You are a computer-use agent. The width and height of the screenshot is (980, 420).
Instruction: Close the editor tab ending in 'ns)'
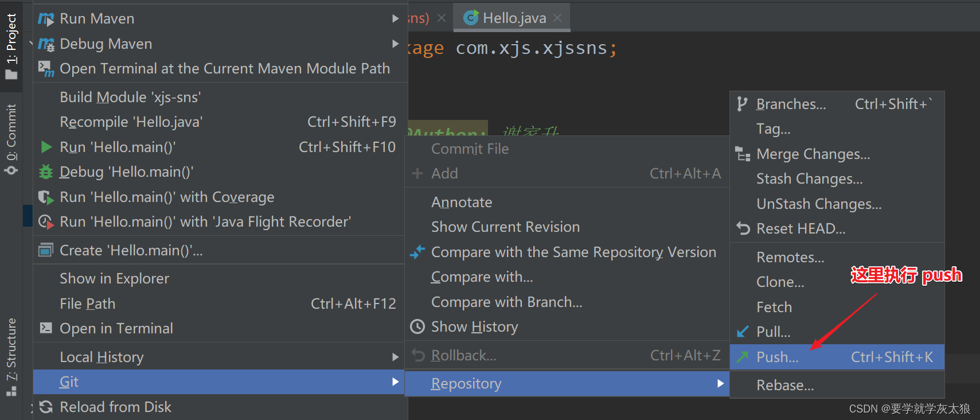point(442,18)
